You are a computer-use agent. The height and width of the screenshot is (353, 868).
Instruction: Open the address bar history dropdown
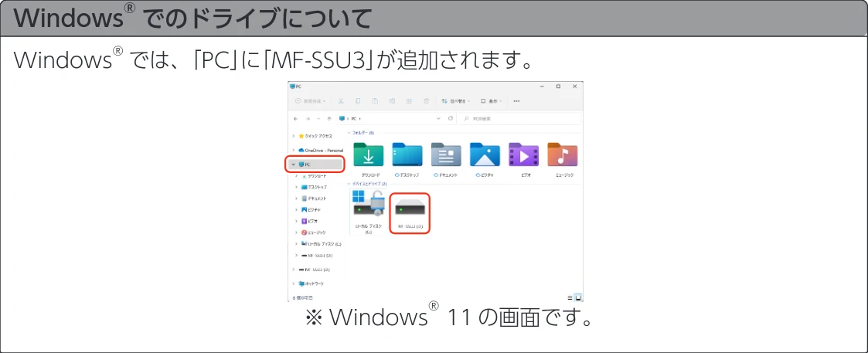click(439, 118)
